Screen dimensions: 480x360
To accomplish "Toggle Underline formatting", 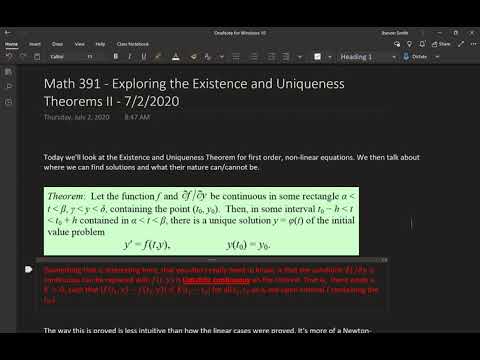I will tap(144, 57).
